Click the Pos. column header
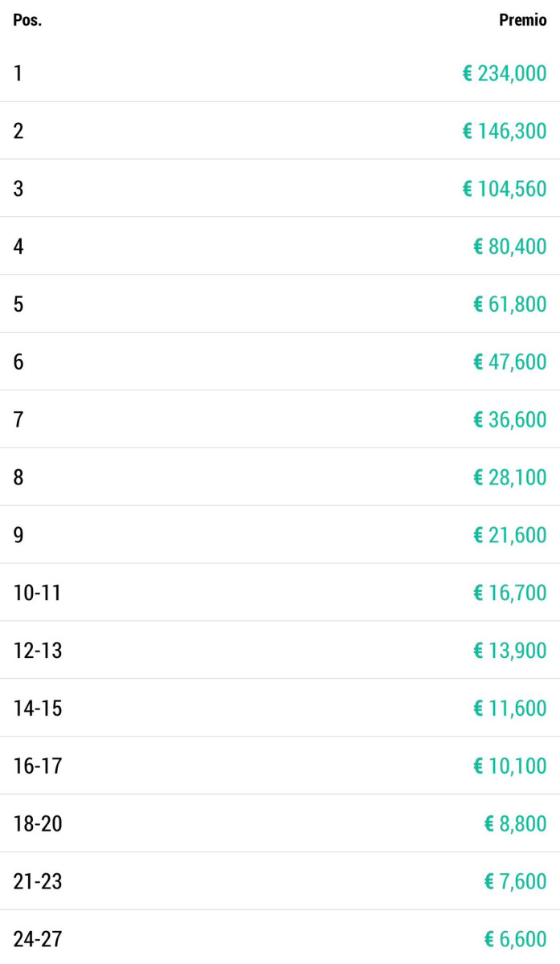Image resolution: width=560 pixels, height=964 pixels. [27, 21]
